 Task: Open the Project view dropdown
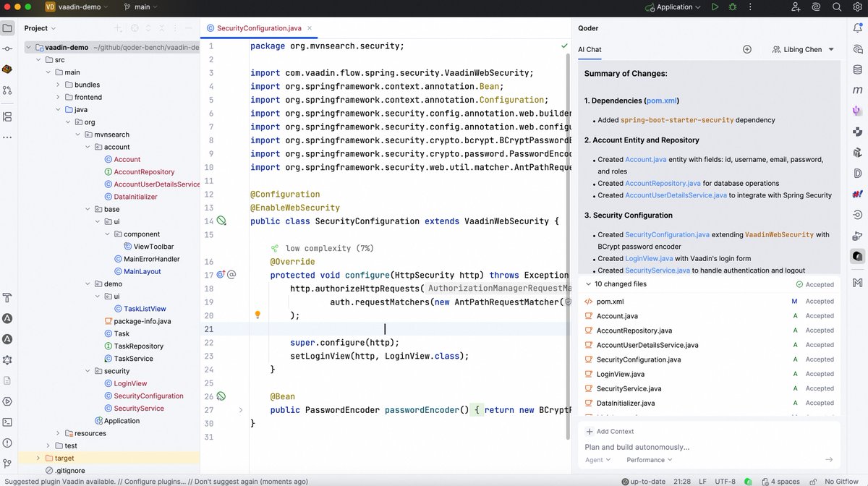(x=40, y=28)
